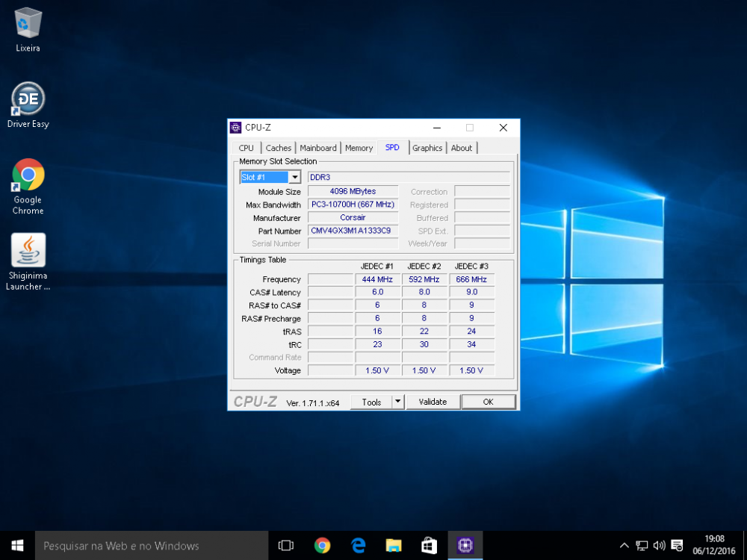Viewport: 747px width, 560px height.
Task: Switch to the Memory tab
Action: 359,148
